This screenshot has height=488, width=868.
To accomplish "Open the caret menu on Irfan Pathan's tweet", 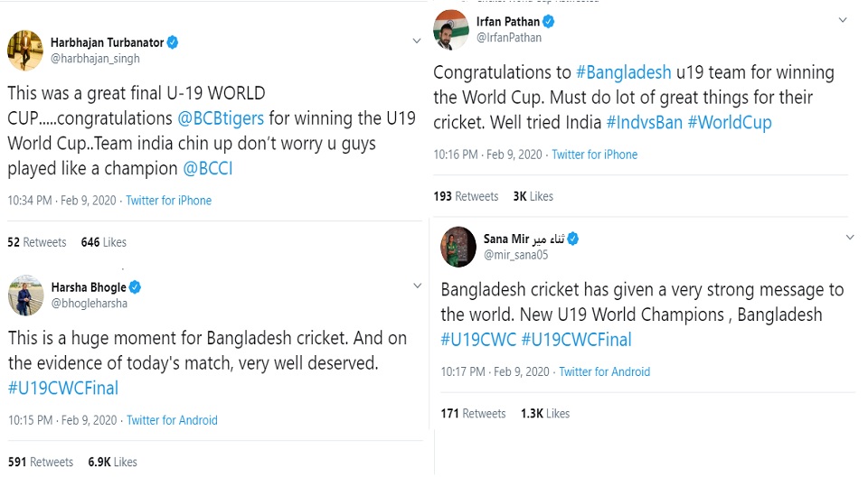I will [843, 20].
